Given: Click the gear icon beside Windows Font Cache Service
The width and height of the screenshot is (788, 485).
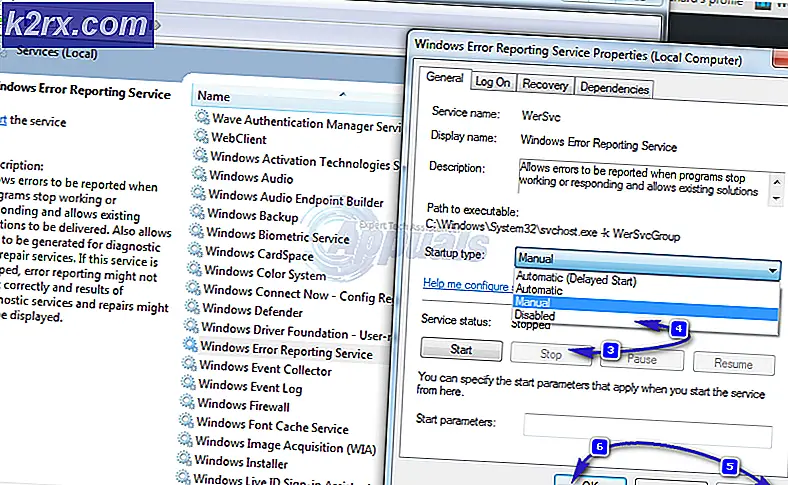Looking at the screenshot, I should click(186, 420).
